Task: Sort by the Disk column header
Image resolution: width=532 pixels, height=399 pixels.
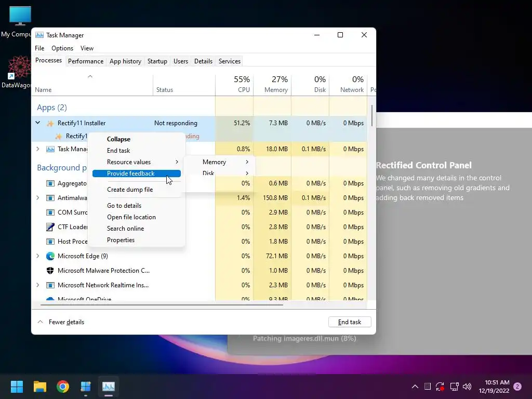Action: (311, 85)
